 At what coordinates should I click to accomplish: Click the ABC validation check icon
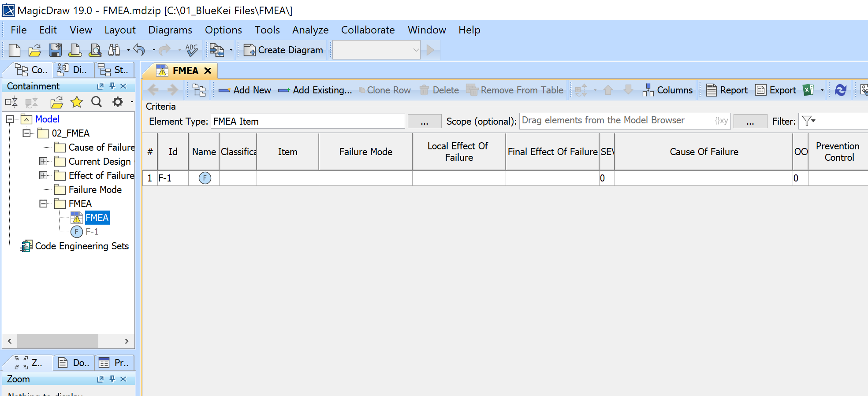(192, 50)
